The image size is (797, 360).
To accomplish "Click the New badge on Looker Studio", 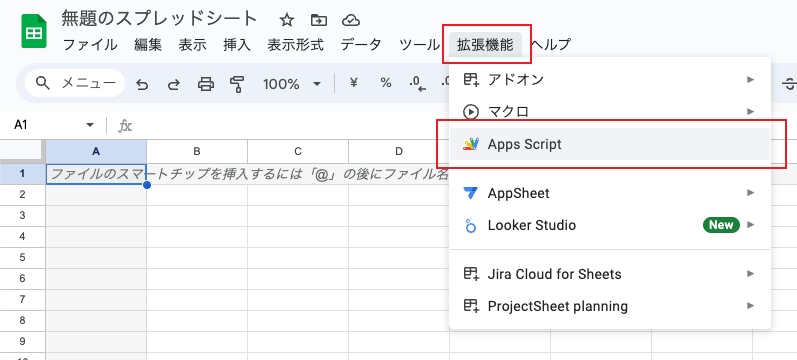I will [721, 225].
